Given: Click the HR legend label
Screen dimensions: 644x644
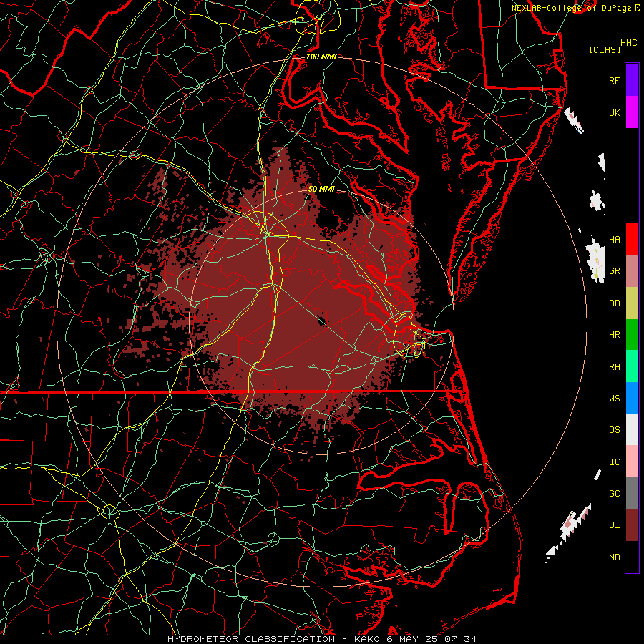Looking at the screenshot, I should [x=614, y=335].
